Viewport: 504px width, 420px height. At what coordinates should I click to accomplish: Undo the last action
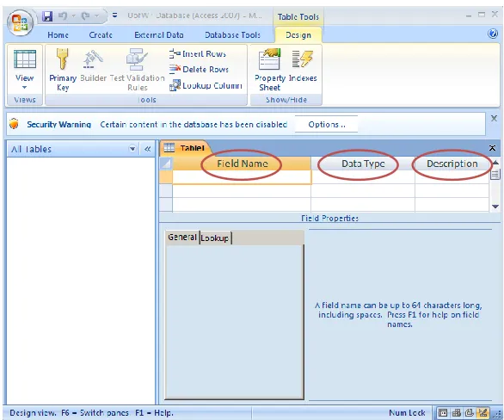pyautogui.click(x=63, y=15)
